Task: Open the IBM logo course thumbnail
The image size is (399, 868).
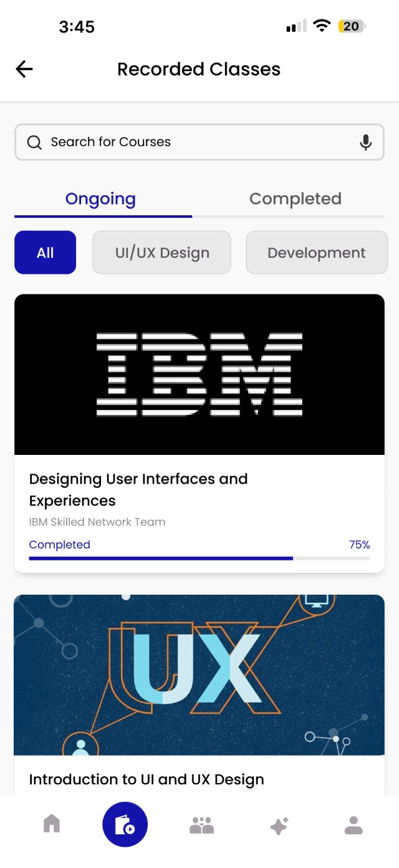Action: click(199, 374)
